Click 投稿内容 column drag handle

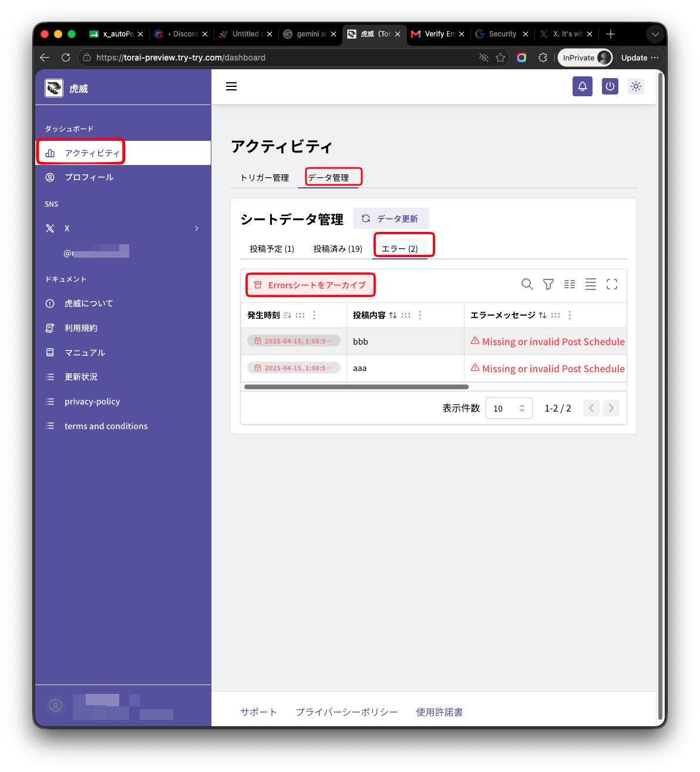tap(406, 315)
